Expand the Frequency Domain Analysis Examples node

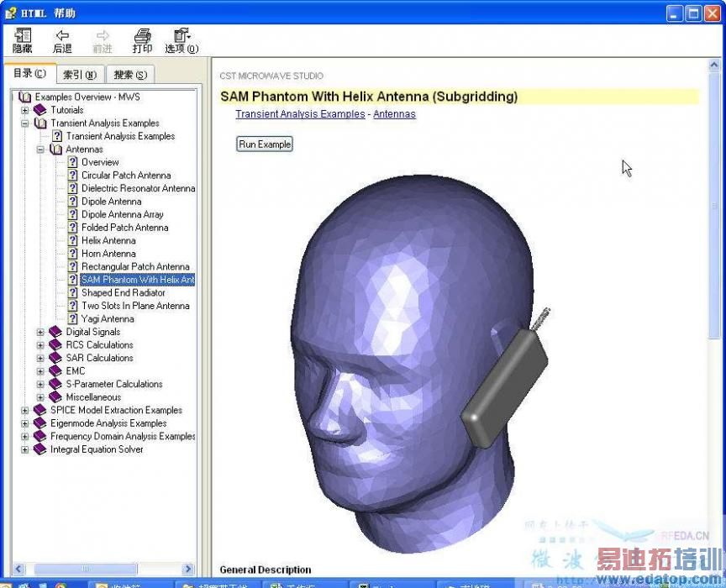(x=25, y=437)
